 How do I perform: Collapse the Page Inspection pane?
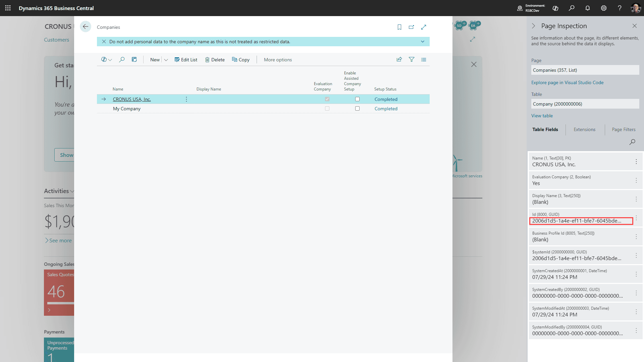click(x=533, y=26)
